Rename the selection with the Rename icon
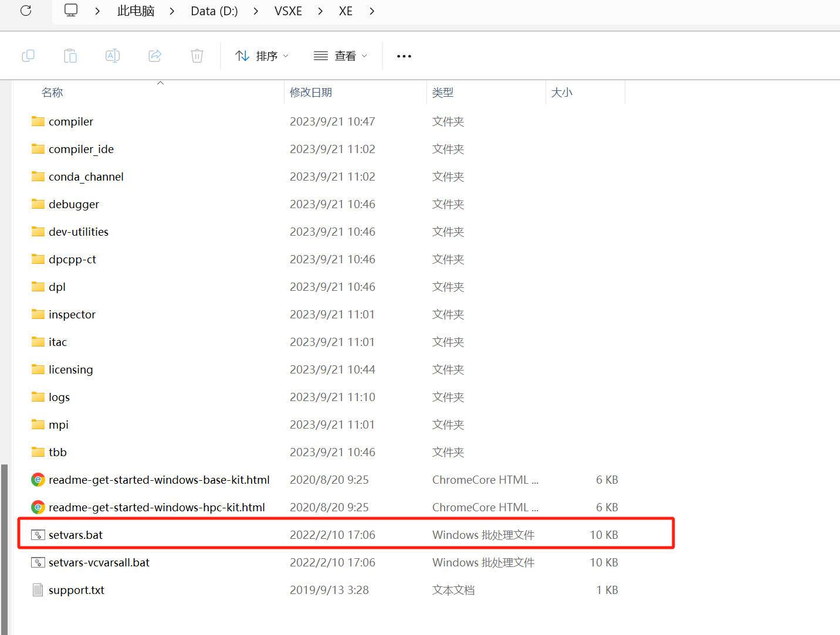840x635 pixels. pyautogui.click(x=112, y=55)
